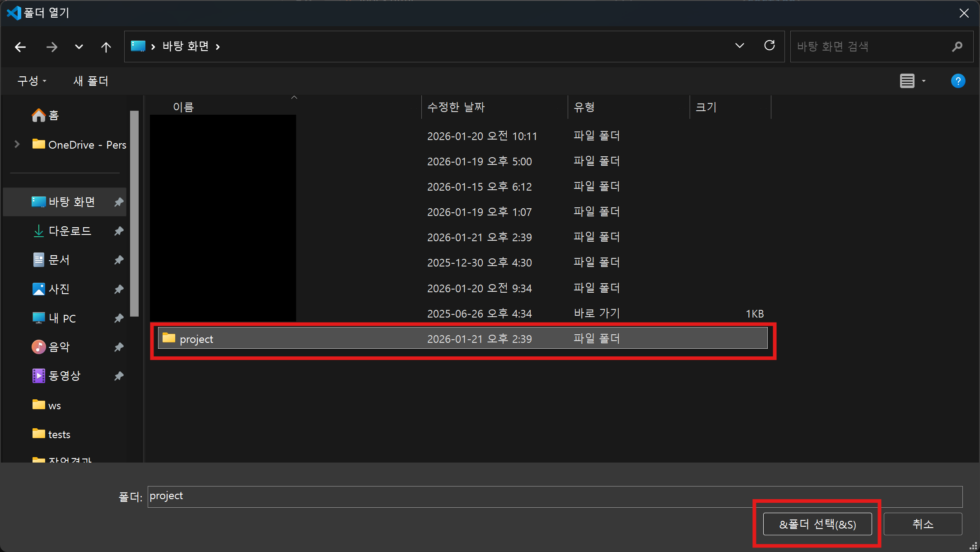Image resolution: width=980 pixels, height=552 pixels.
Task: Refresh the 바탕 화면 folder listing
Action: pos(770,46)
